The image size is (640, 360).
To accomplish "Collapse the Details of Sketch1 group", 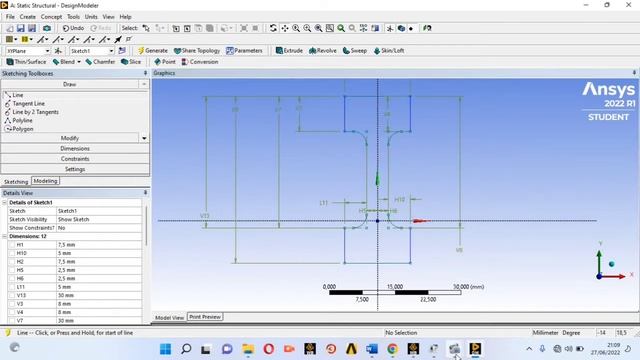I will (4, 203).
